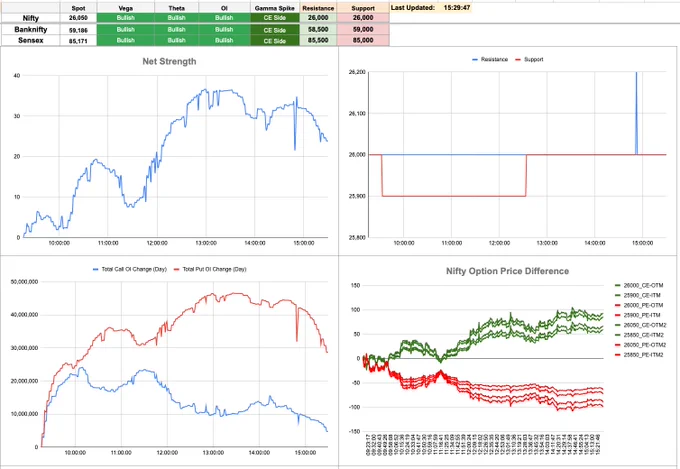Image resolution: width=680 pixels, height=469 pixels.
Task: Select Banknifty's Theta Bullish cell
Action: pos(177,30)
